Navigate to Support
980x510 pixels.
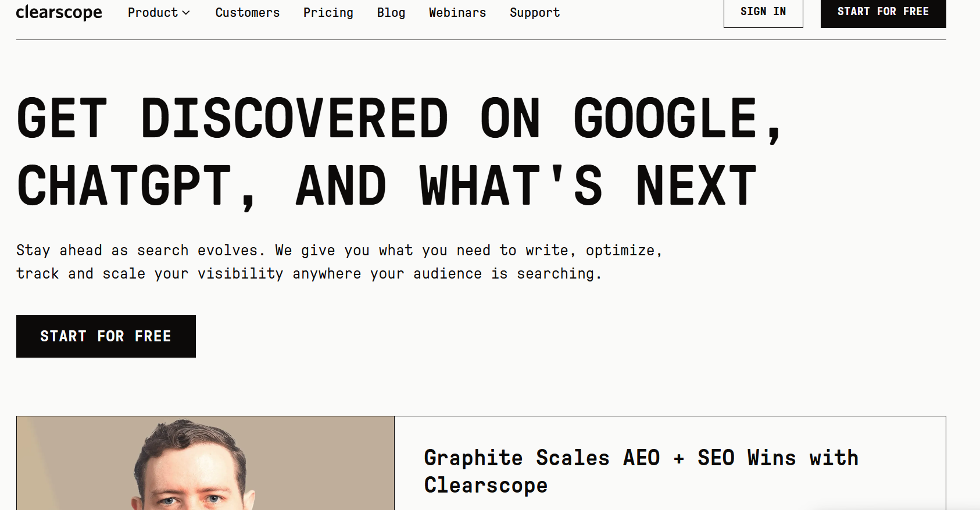535,12
